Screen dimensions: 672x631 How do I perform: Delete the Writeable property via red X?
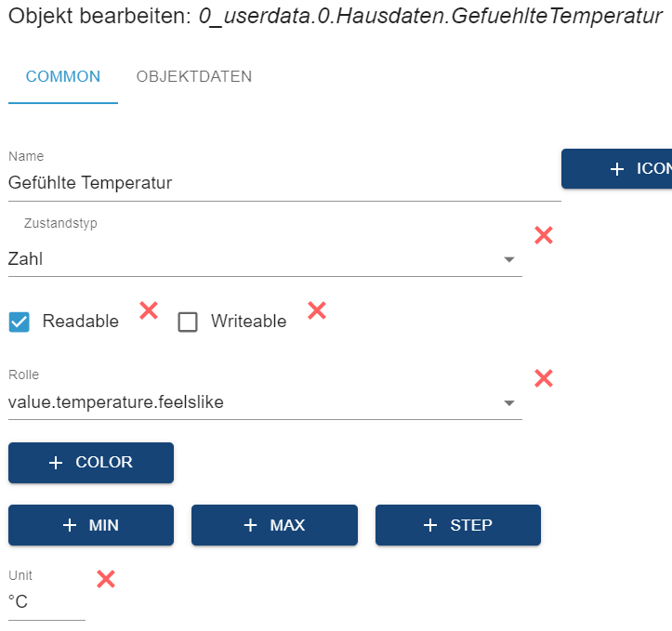tap(316, 310)
